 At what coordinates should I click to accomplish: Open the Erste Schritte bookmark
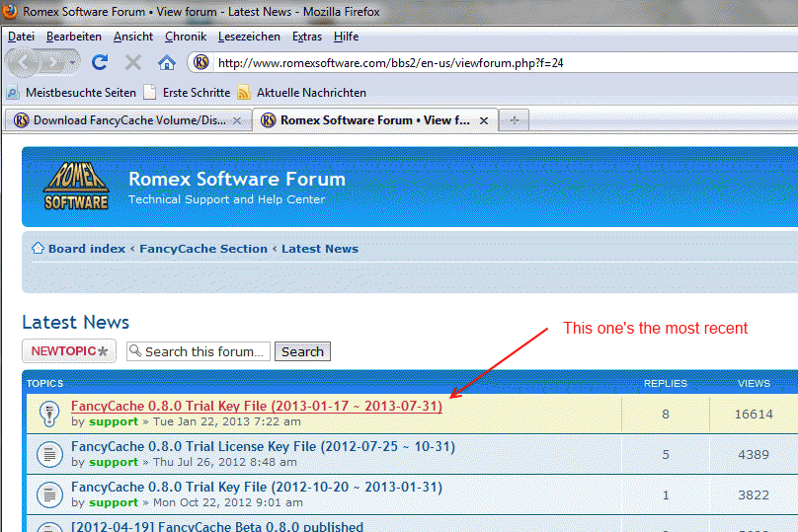[x=187, y=93]
